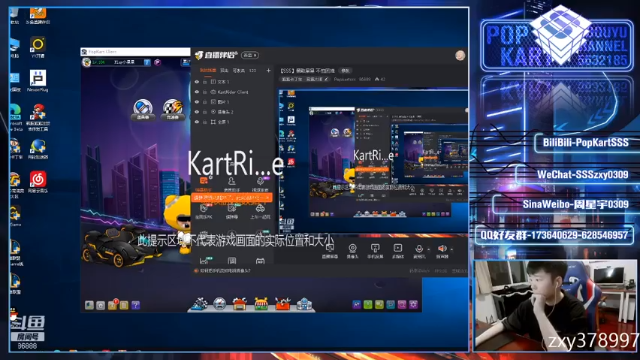Toggle visibility of KartRider Client source
The width and height of the screenshot is (640, 360).
click(197, 92)
